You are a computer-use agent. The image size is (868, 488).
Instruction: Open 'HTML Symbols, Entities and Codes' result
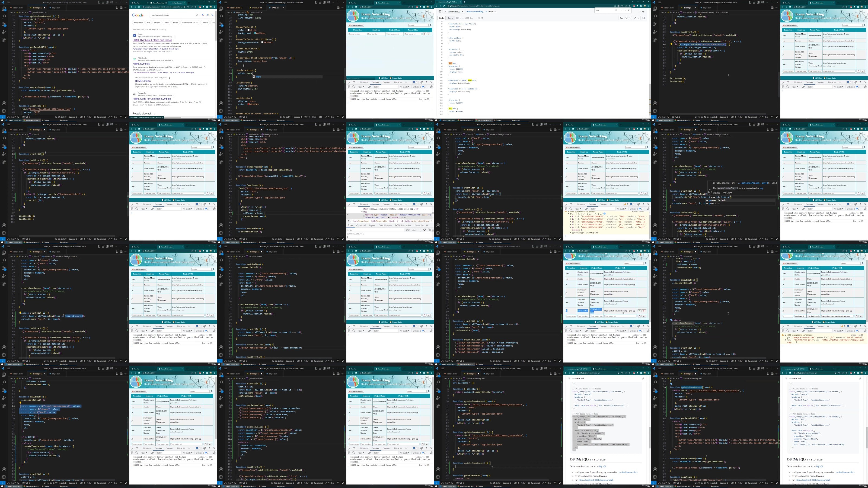152,40
